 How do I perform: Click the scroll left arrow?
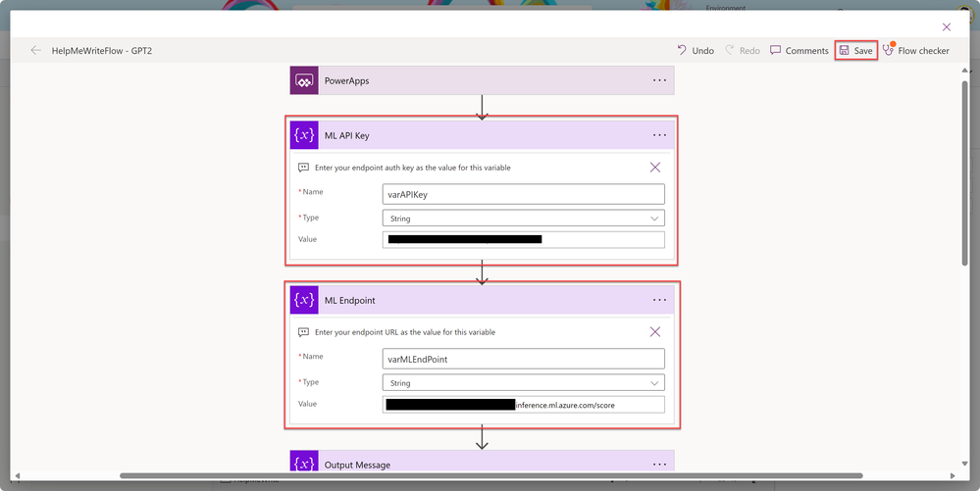click(x=17, y=476)
